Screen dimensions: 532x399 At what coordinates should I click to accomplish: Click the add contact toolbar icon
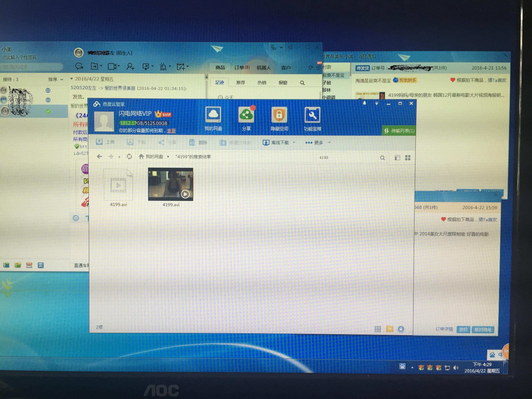click(x=130, y=66)
